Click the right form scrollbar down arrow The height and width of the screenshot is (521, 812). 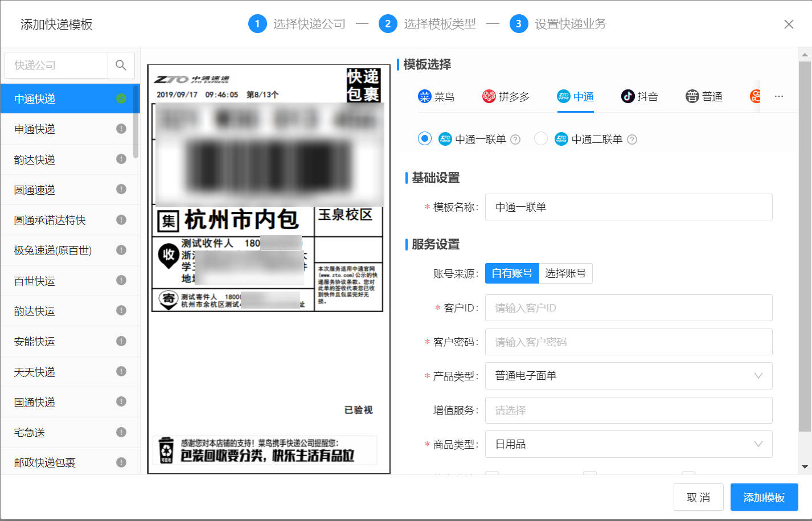click(x=805, y=467)
